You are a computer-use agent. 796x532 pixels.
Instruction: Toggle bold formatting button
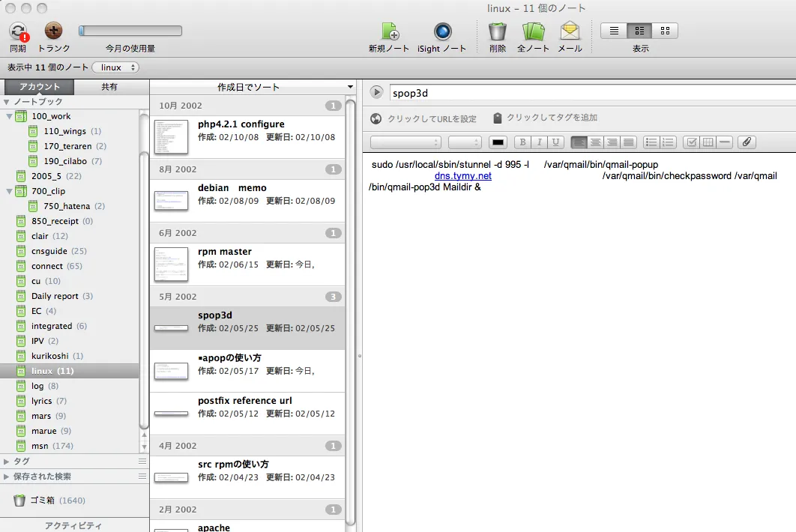pyautogui.click(x=522, y=142)
